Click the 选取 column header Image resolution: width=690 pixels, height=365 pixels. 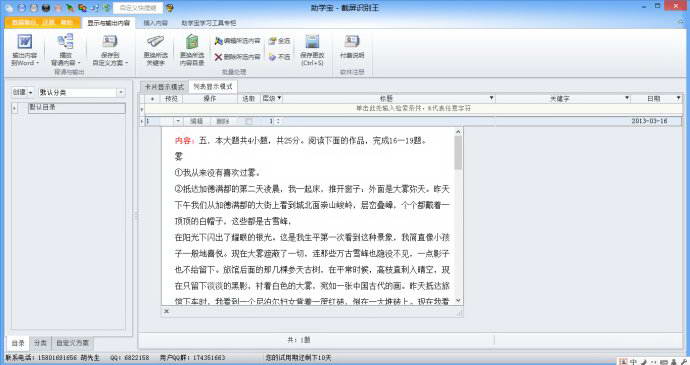pos(249,99)
